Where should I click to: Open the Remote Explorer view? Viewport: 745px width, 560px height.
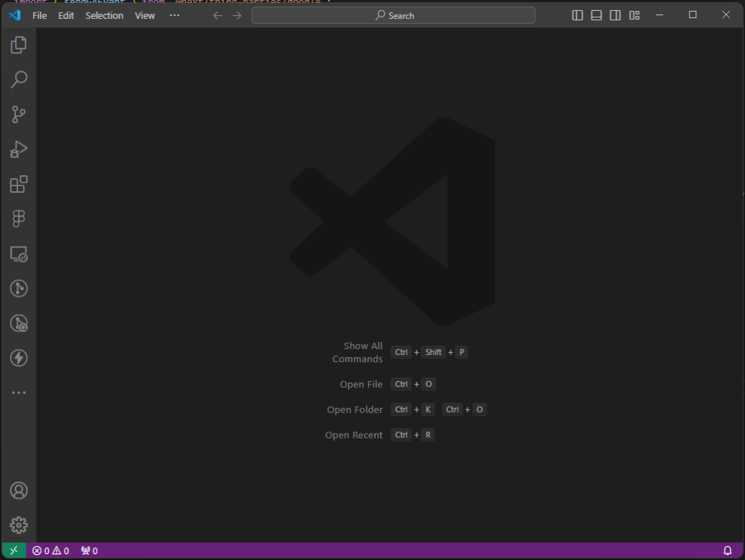[x=18, y=254]
